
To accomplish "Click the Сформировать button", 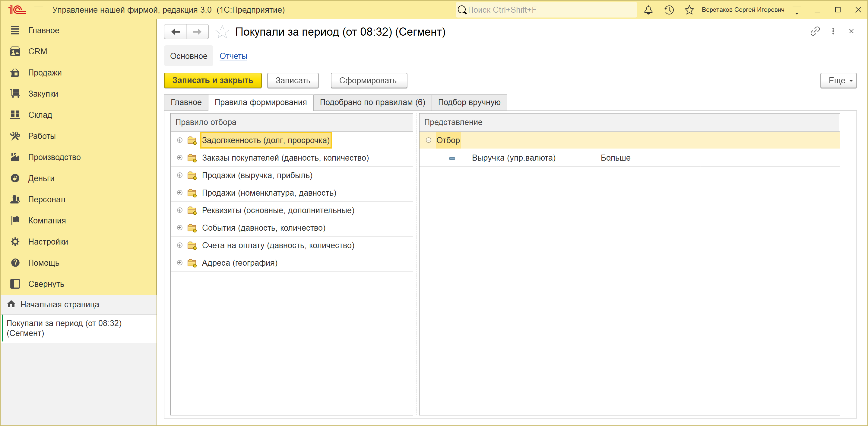I will 369,81.
